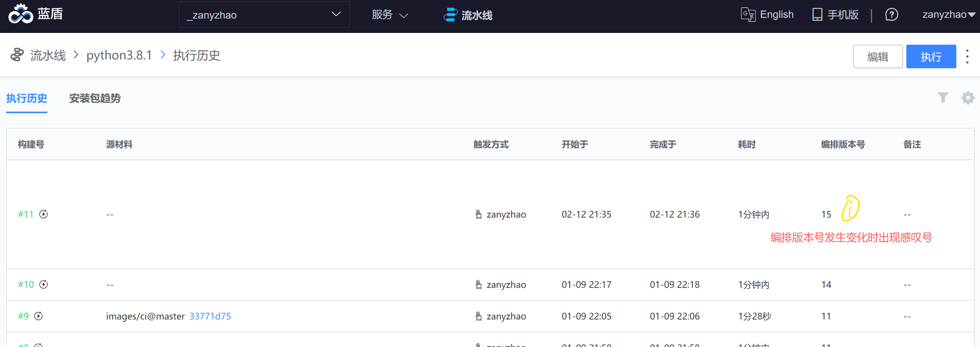Image resolution: width=980 pixels, height=347 pixels.
Task: Re-run build #9 via retry icon
Action: [x=38, y=316]
